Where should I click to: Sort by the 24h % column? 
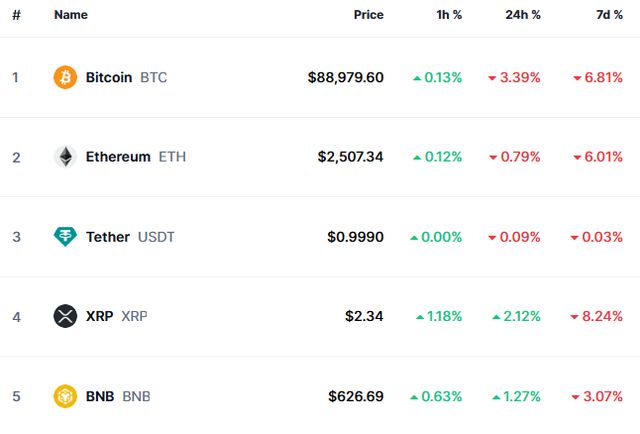click(522, 15)
